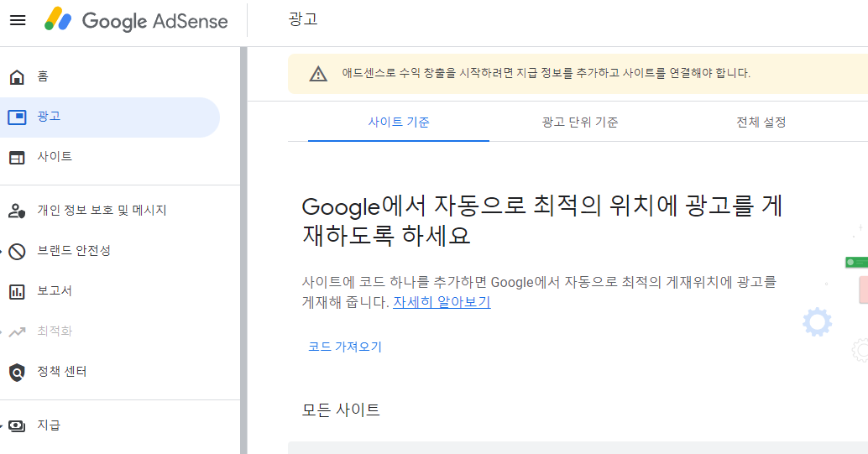This screenshot has width=868, height=454.
Task: Open 보고서 in the sidebar
Action: 110,291
